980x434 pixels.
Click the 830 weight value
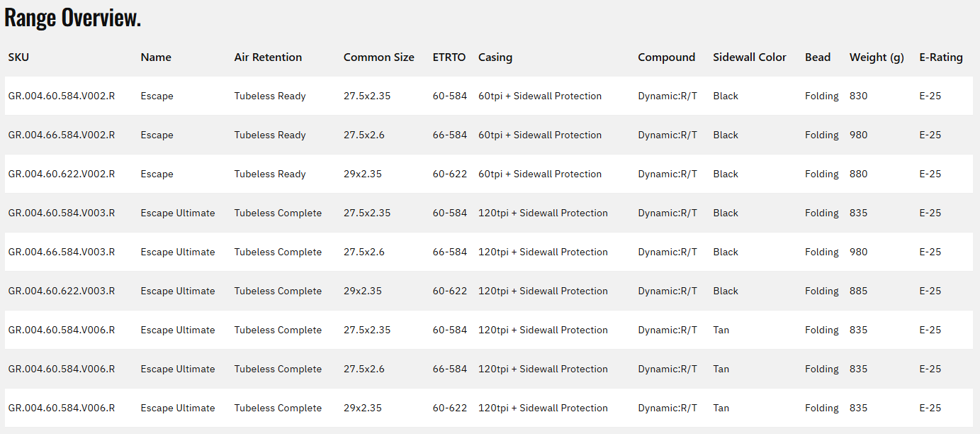(858, 96)
